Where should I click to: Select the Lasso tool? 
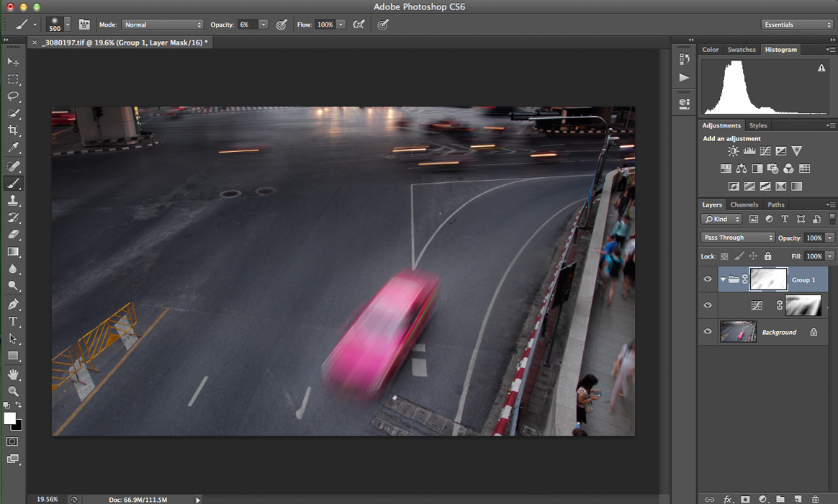pyautogui.click(x=13, y=96)
